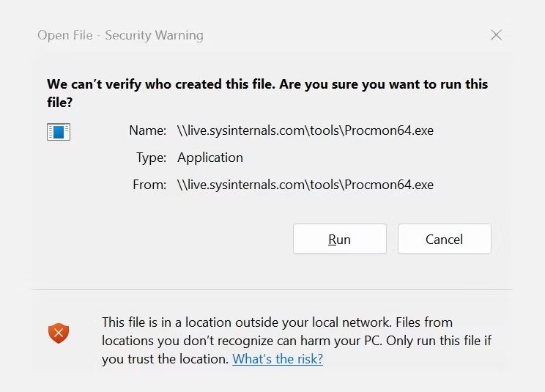Close the Security Warning dialog with X
545x392 pixels.
[496, 34]
